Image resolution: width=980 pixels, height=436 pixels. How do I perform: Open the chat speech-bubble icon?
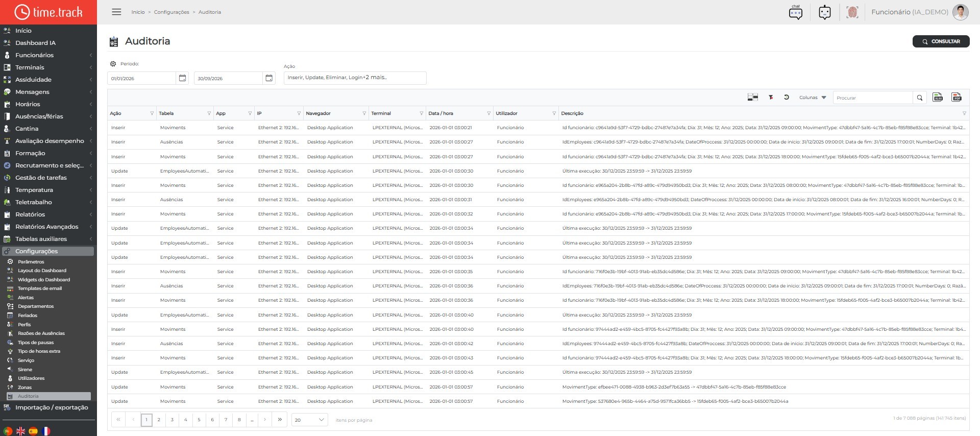click(796, 12)
